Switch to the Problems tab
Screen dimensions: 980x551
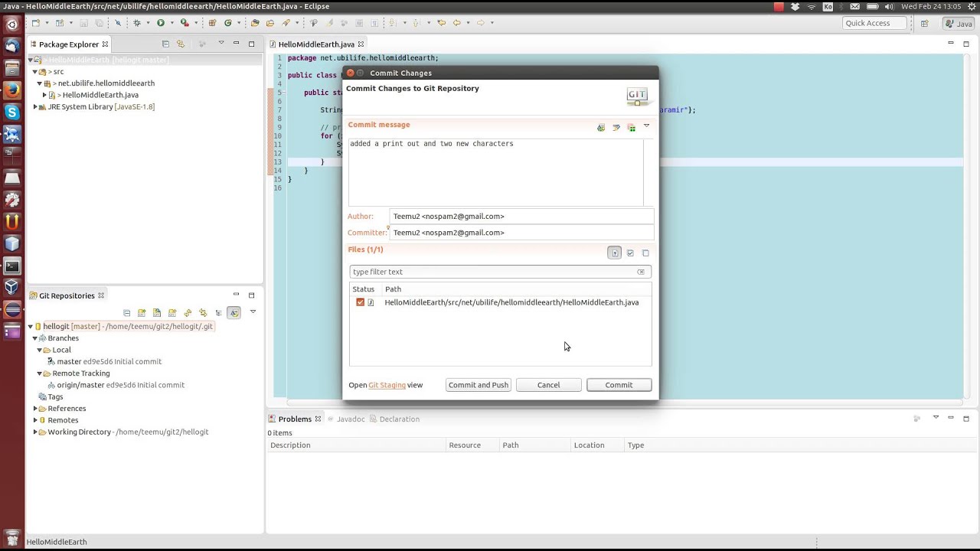pyautogui.click(x=295, y=419)
